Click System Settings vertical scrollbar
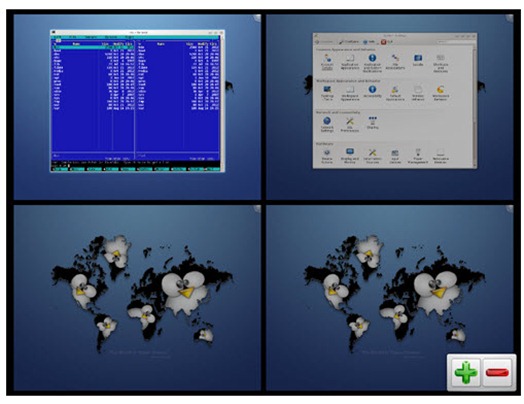The width and height of the screenshot is (524, 404). (x=475, y=106)
